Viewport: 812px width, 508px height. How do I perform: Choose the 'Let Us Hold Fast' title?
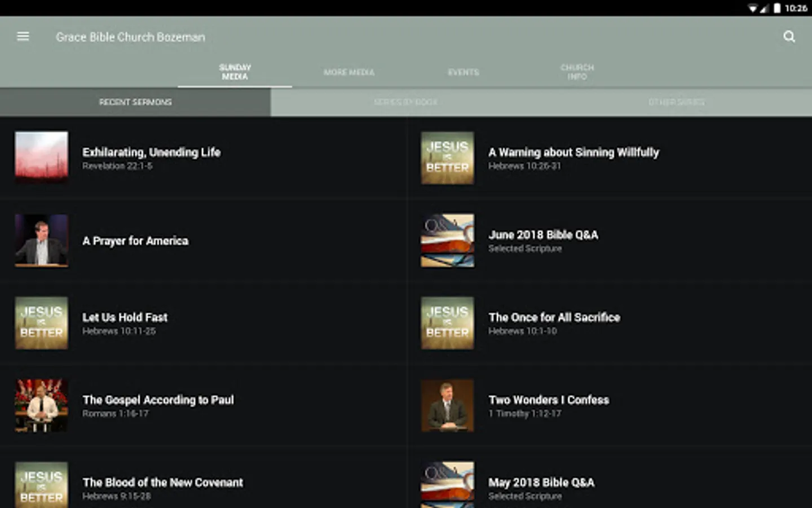(x=125, y=317)
